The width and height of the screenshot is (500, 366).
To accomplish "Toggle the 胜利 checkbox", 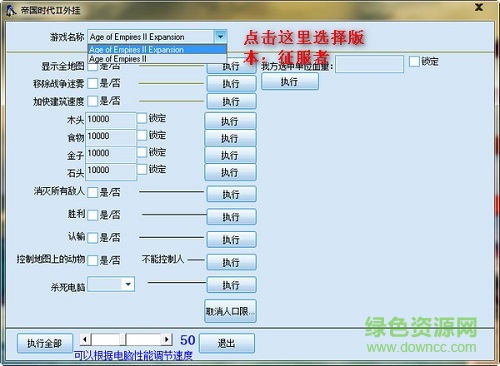I will coord(92,215).
